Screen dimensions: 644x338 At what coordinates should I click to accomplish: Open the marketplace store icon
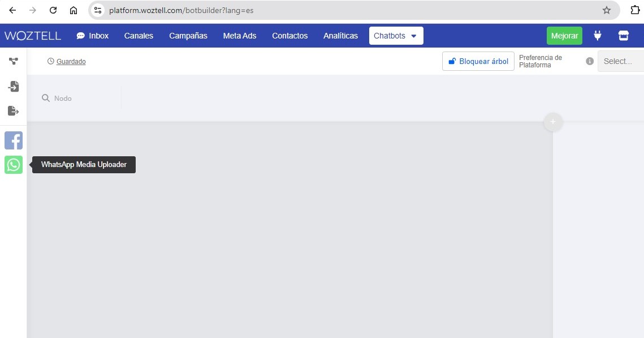(624, 36)
